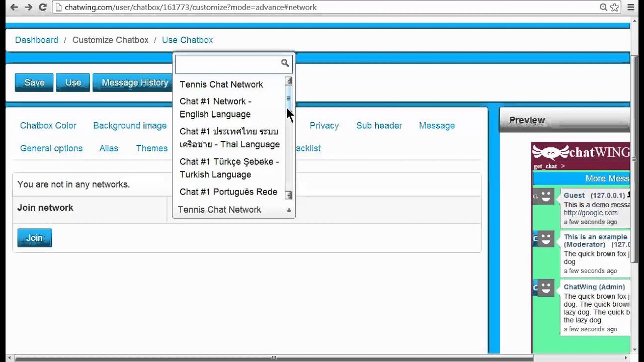Click ChatWing (Admin) avatar in preview

546,288
